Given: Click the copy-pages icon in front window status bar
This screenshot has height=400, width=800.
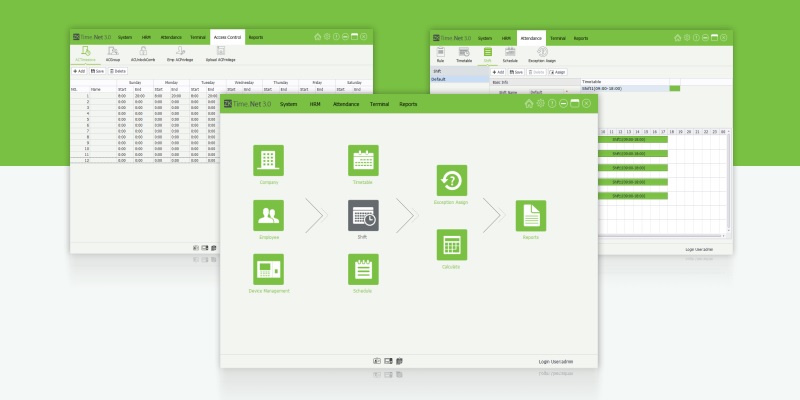Looking at the screenshot, I should (x=399, y=361).
